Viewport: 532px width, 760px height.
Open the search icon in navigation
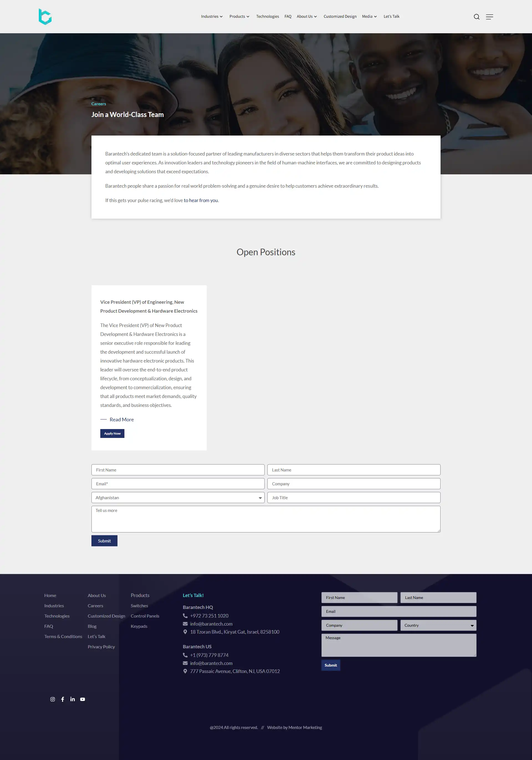click(x=476, y=17)
